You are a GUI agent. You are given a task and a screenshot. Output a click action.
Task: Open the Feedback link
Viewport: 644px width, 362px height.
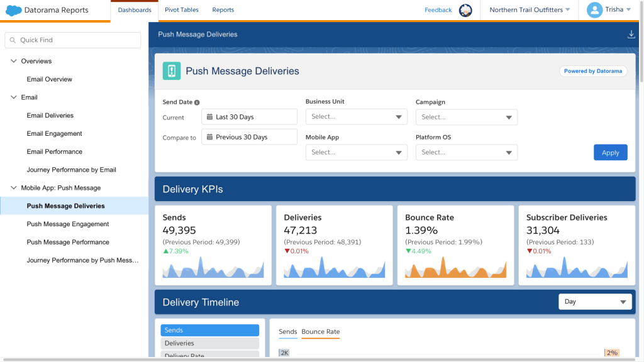click(438, 10)
